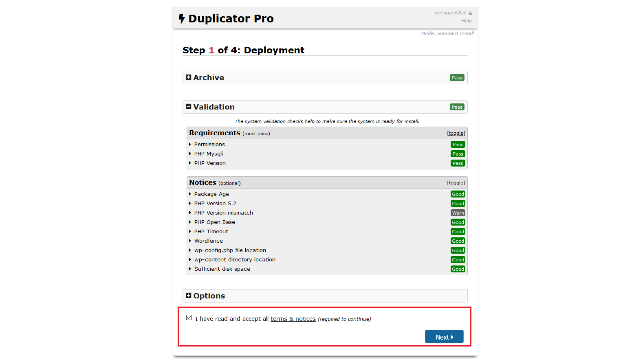Click the Pass badge for Permissions
The image size is (634, 364).
tap(458, 145)
